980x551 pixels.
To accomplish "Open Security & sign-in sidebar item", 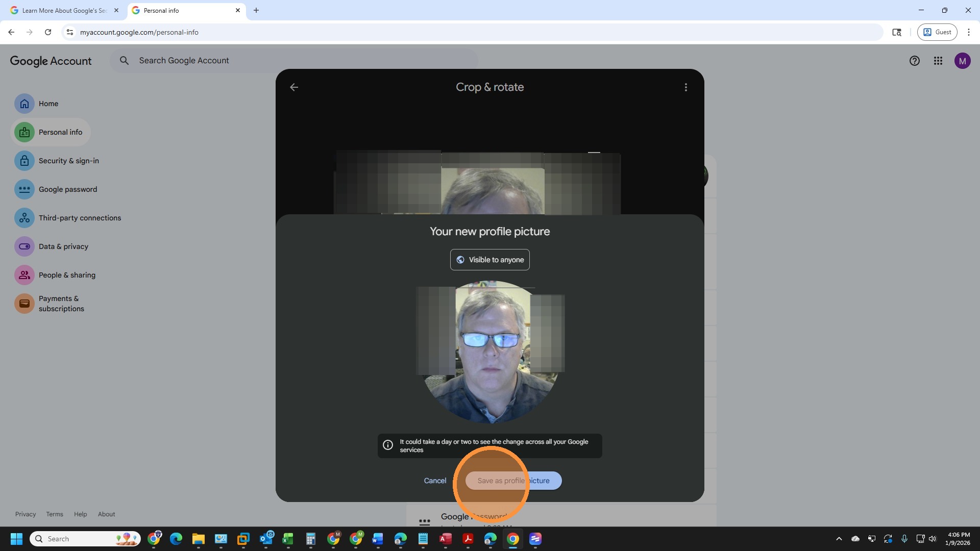I will 68,161.
